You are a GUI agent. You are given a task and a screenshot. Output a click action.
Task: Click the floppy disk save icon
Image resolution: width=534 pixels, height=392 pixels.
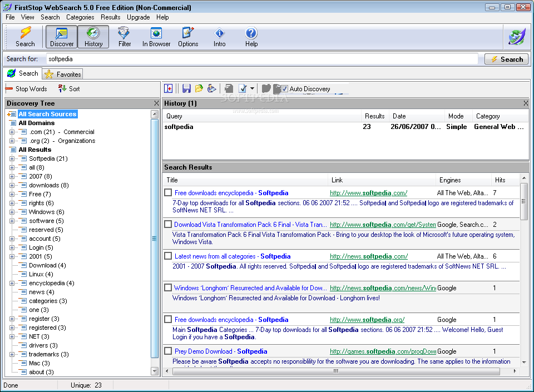[186, 88]
